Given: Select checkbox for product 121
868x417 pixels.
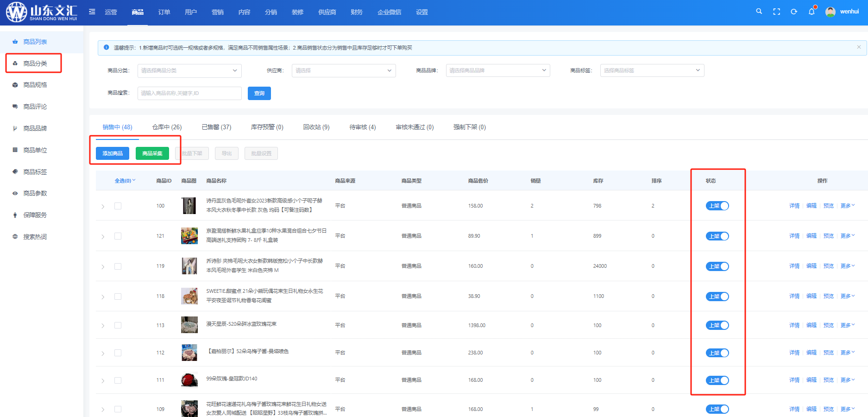Looking at the screenshot, I should pos(118,236).
